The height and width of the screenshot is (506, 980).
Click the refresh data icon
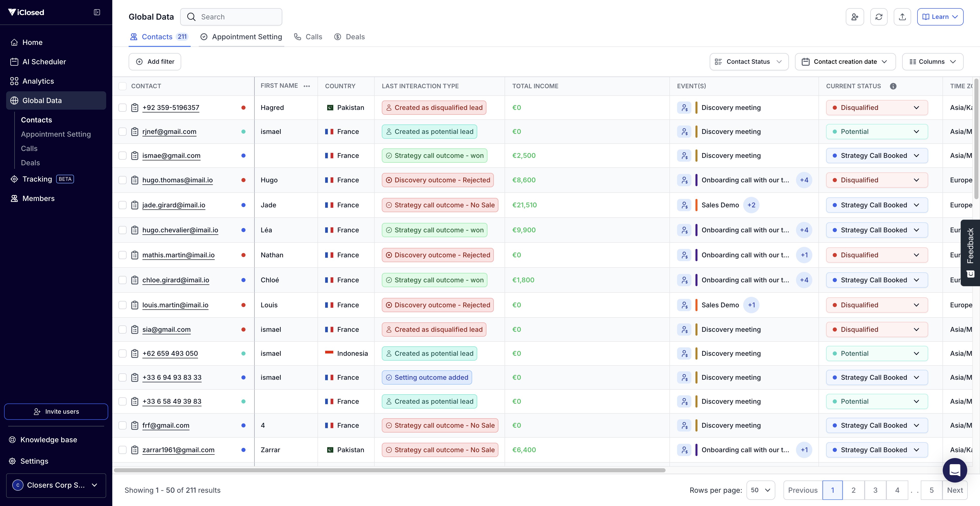(x=879, y=17)
